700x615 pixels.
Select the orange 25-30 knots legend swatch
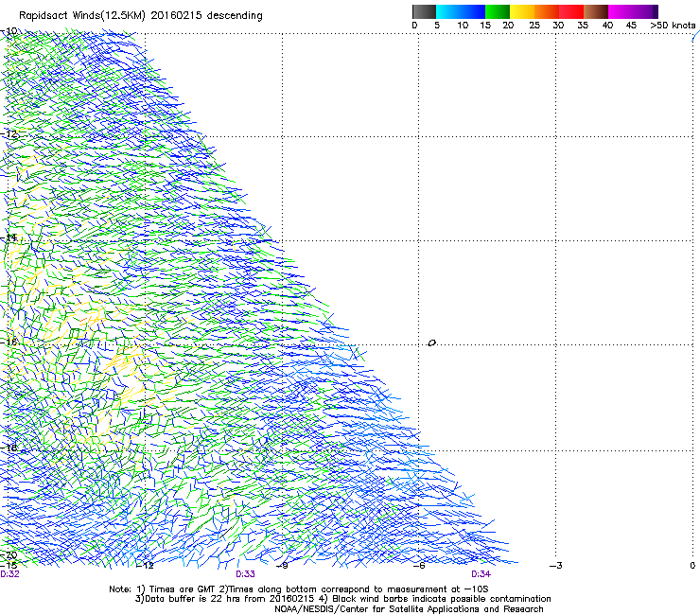pos(547,11)
